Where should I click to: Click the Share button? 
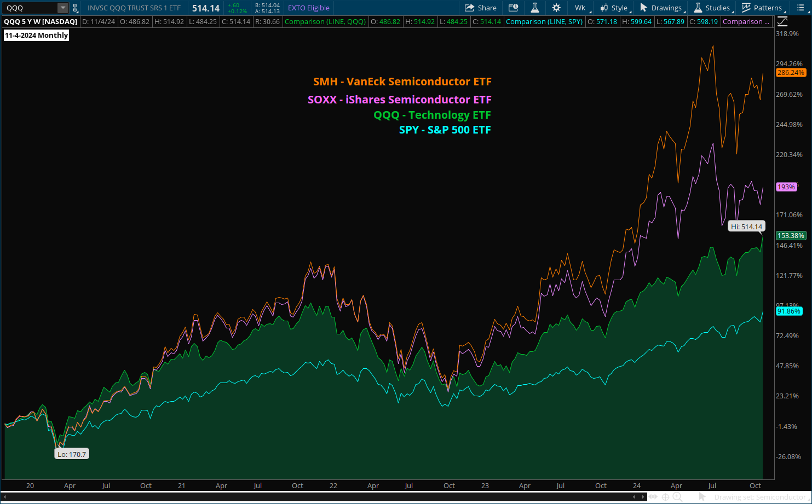tap(480, 8)
